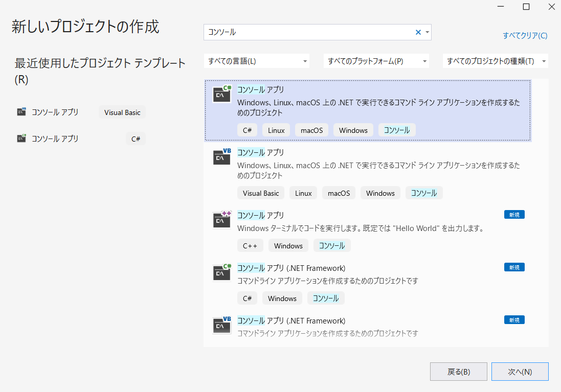Select the C# console app template icon
The height and width of the screenshot is (392, 561).
pyautogui.click(x=221, y=94)
